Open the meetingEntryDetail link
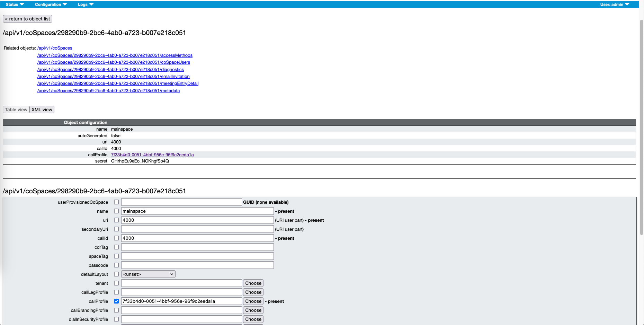 118,84
